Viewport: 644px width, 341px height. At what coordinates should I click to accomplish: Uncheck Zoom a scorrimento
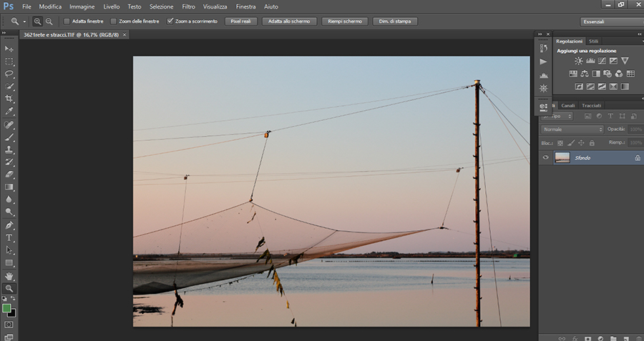pos(170,21)
